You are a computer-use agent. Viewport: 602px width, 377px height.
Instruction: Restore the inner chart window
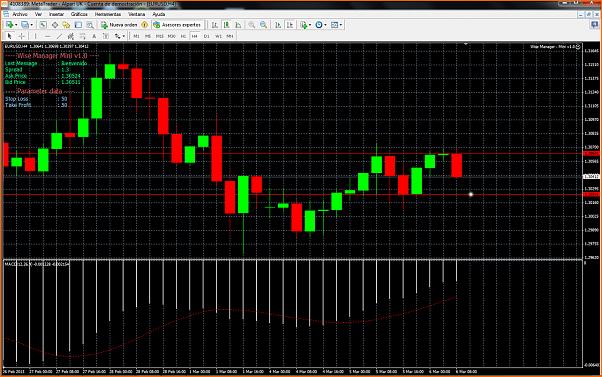click(x=589, y=14)
